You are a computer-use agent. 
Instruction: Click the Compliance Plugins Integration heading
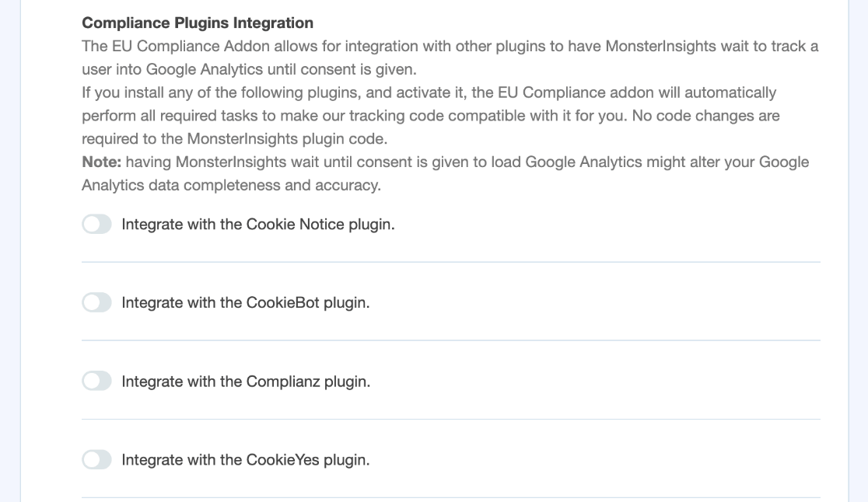(x=197, y=23)
